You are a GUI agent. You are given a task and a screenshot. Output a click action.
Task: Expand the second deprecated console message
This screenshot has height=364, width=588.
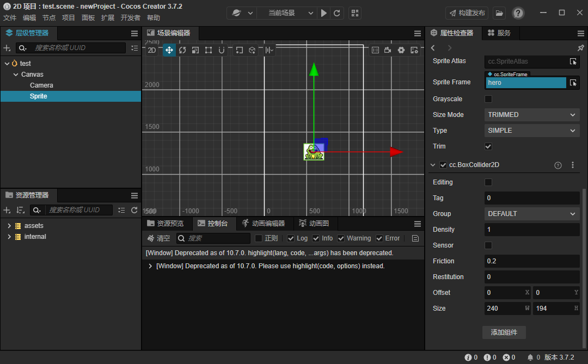point(150,266)
